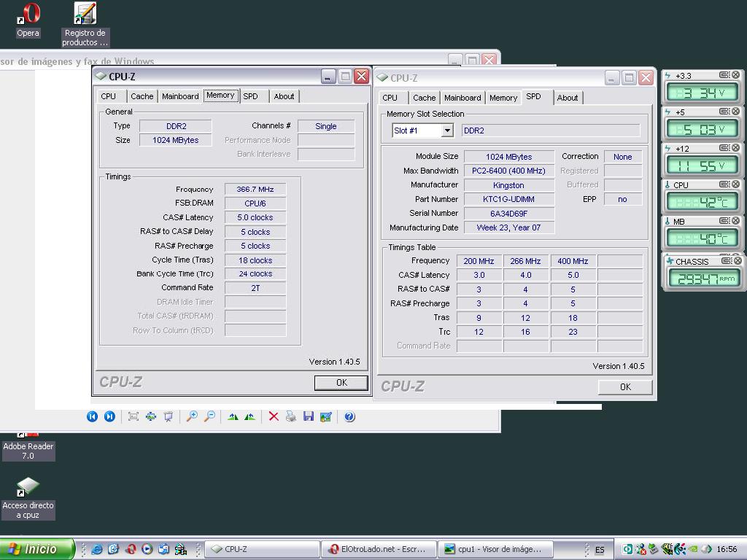Screen dimensions: 747x560
Task: Click the 366.7 MHz frequency value
Action: (x=255, y=189)
